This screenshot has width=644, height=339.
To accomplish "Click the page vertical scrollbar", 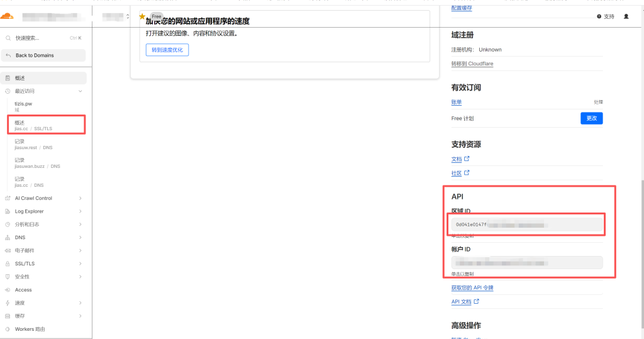I will 641,255.
